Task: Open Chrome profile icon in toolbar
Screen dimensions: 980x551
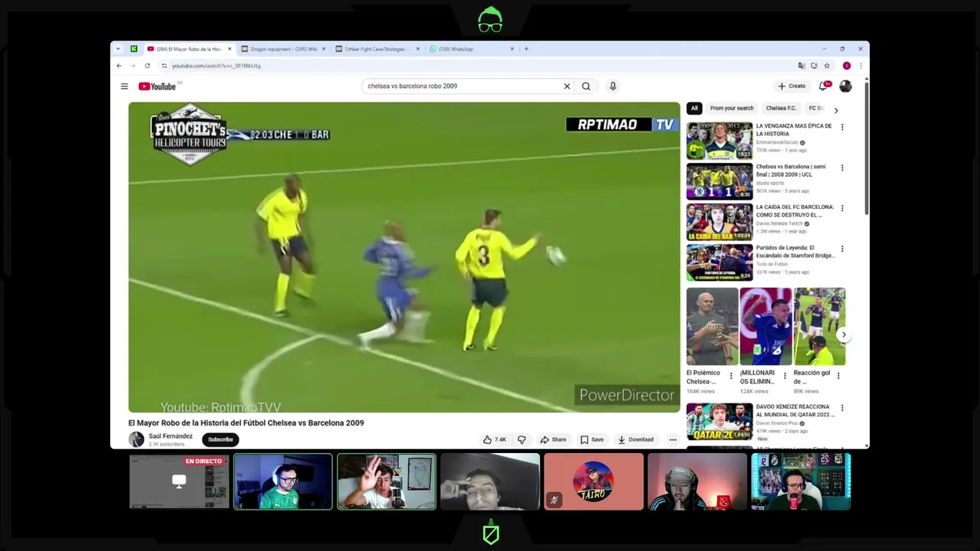Action: click(847, 66)
